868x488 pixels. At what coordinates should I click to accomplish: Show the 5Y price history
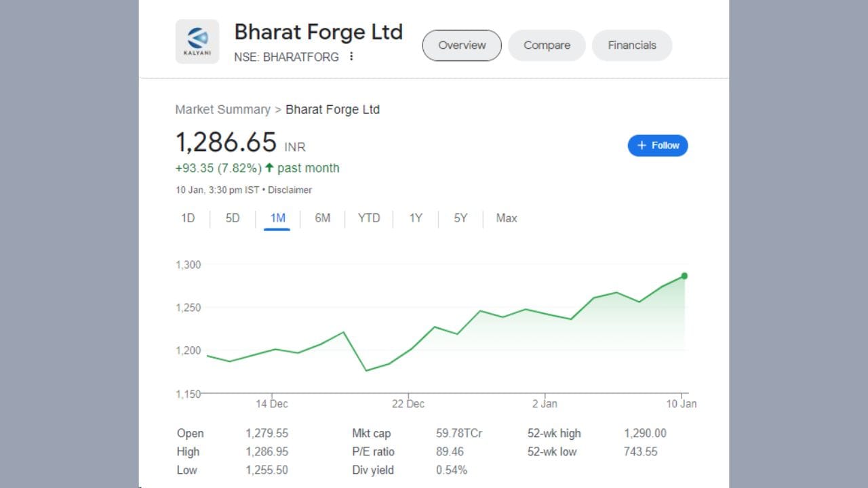pyautogui.click(x=460, y=218)
